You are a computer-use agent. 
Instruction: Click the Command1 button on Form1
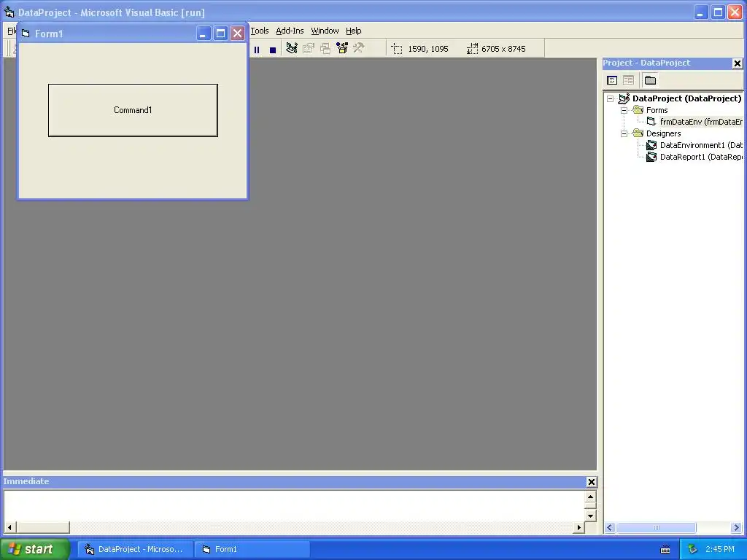(x=133, y=111)
